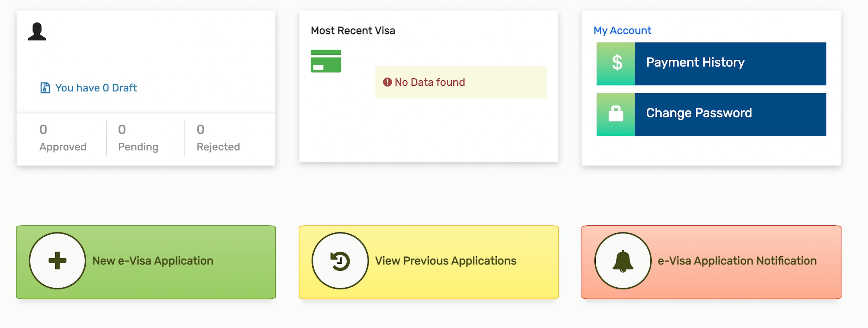Start a New e-Visa Application
The image size is (868, 328).
tap(146, 262)
